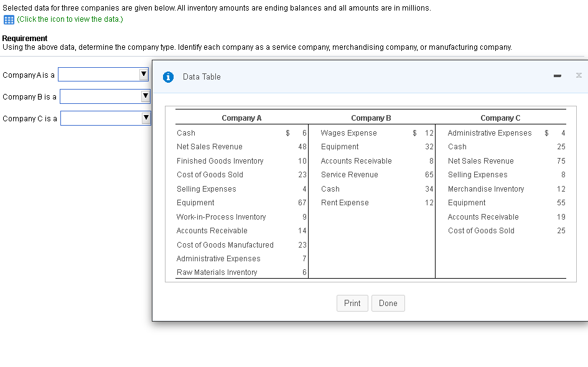The height and width of the screenshot is (367, 588).
Task: Click Service Revenue value 65
Action: [429, 175]
